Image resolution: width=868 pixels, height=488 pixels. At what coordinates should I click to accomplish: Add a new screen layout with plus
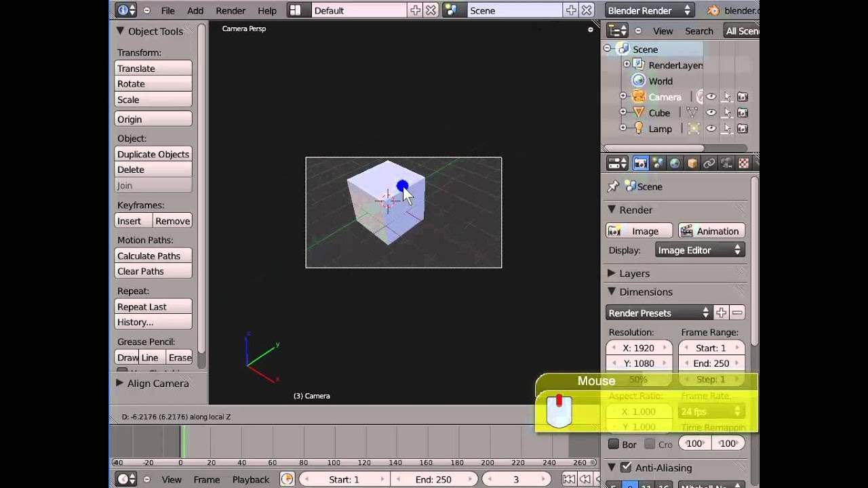coord(415,10)
